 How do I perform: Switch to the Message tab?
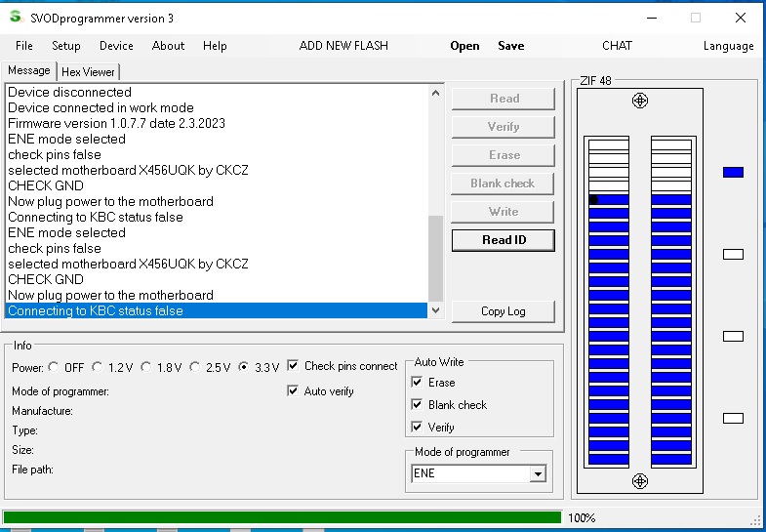29,70
